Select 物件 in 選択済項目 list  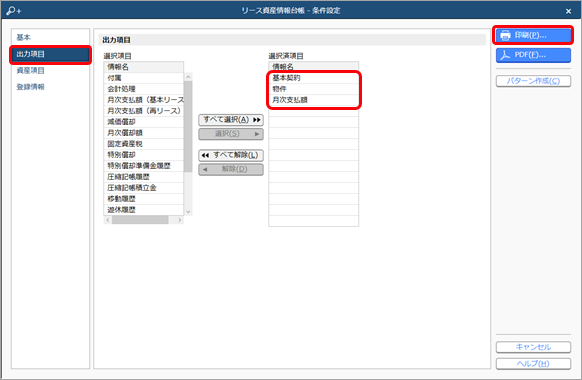pyautogui.click(x=314, y=89)
